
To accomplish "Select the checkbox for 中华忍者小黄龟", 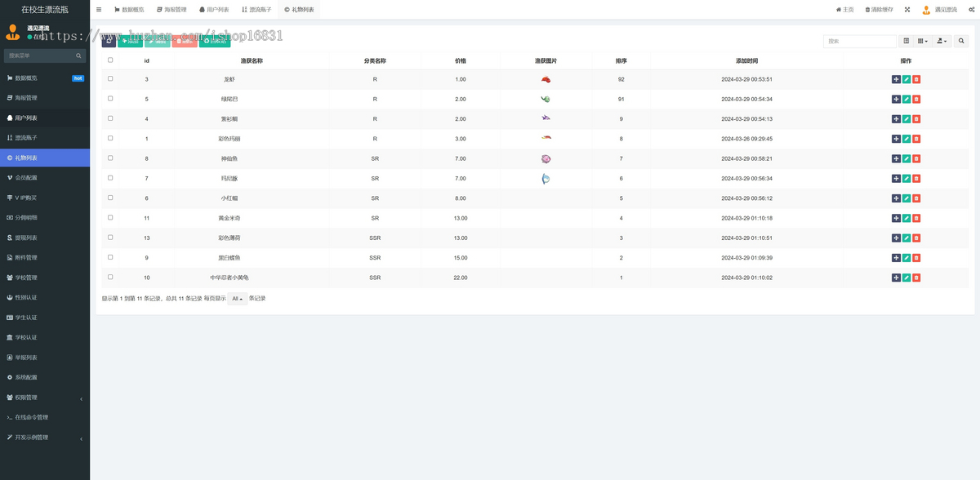I will (x=110, y=277).
